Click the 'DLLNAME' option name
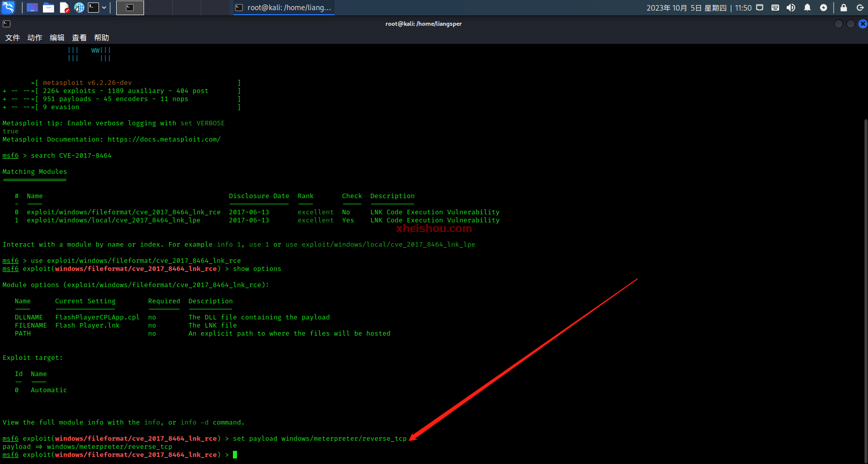Screen dimensions: 868x464 29,317
